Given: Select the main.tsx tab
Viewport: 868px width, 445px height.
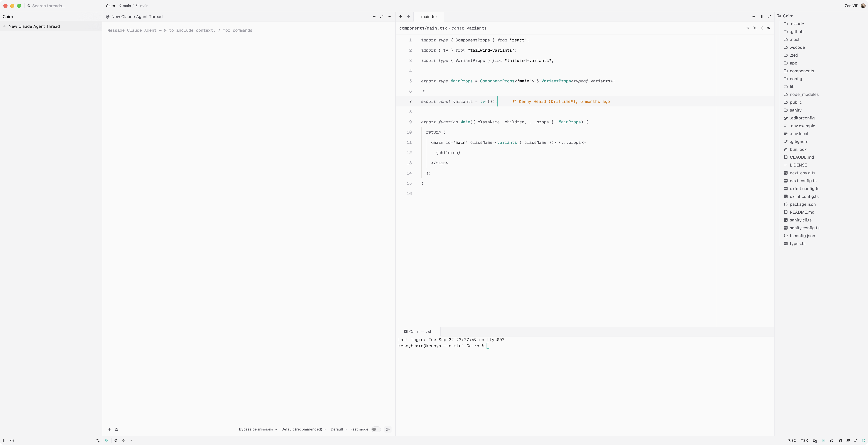Looking at the screenshot, I should coord(429,17).
